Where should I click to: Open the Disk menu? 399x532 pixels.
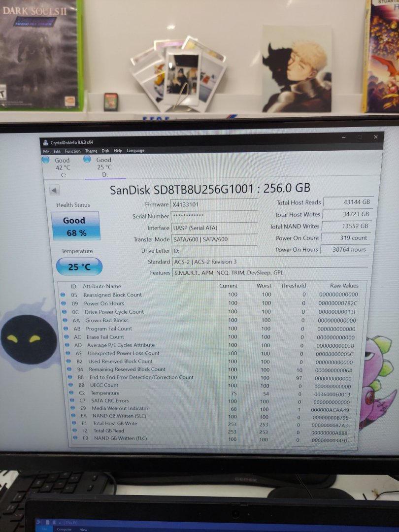pyautogui.click(x=105, y=151)
